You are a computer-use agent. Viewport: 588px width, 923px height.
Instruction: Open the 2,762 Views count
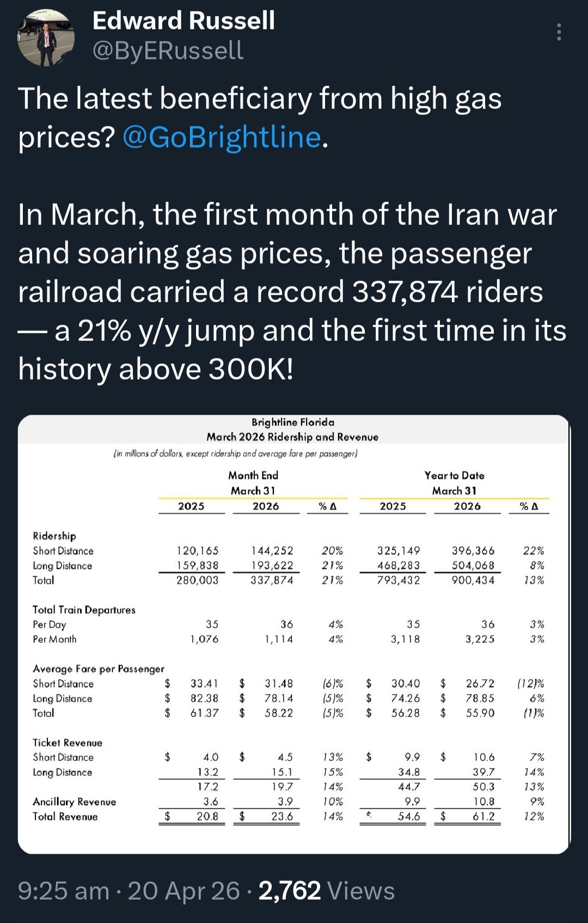(x=326, y=891)
